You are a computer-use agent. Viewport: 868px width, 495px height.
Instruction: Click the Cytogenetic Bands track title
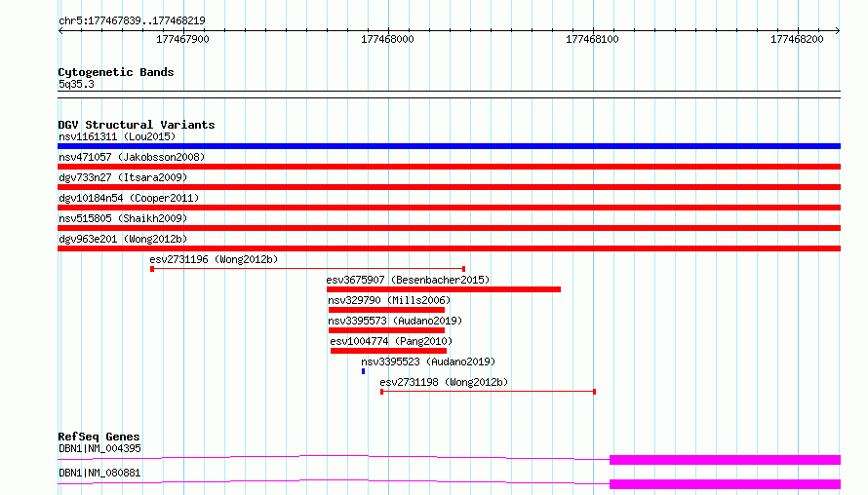pyautogui.click(x=116, y=72)
